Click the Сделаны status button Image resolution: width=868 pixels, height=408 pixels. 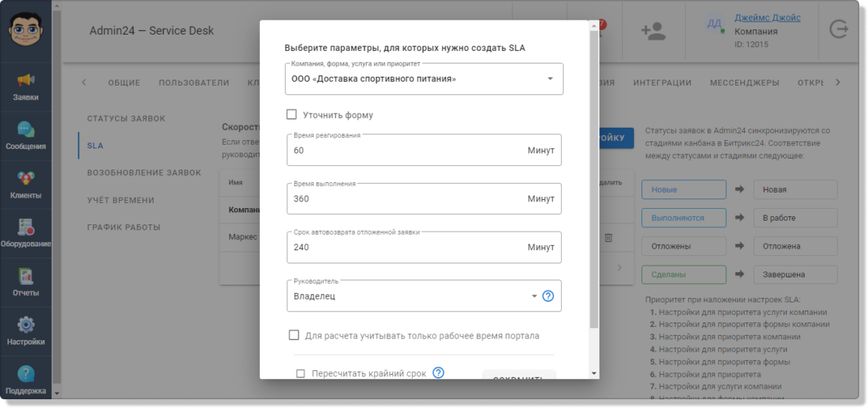coord(683,274)
